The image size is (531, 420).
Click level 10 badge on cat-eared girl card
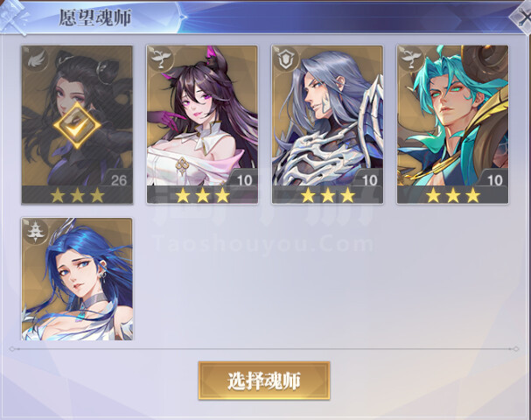point(244,179)
